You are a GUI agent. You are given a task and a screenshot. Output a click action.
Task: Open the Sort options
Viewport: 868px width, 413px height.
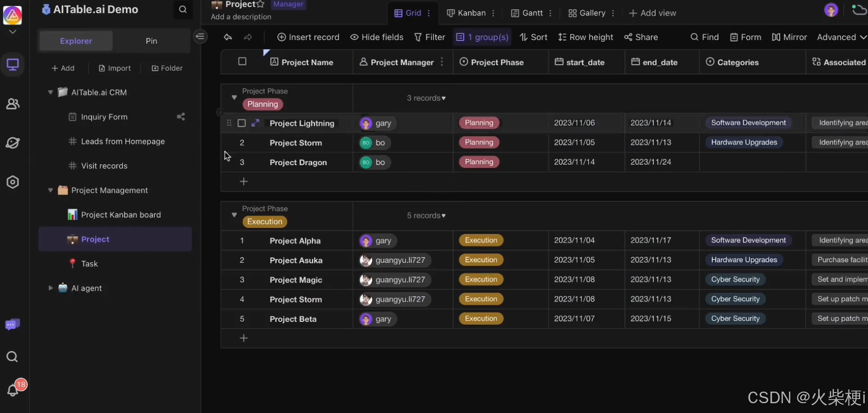click(533, 37)
